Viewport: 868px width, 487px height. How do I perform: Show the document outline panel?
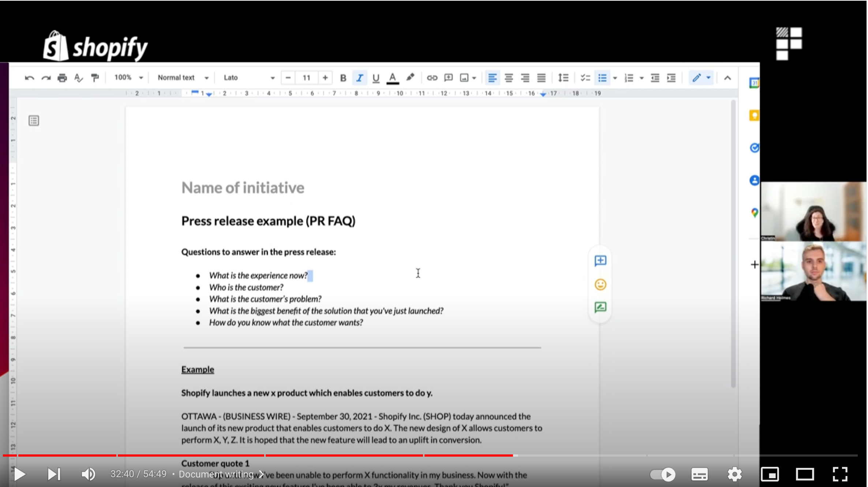click(x=34, y=120)
